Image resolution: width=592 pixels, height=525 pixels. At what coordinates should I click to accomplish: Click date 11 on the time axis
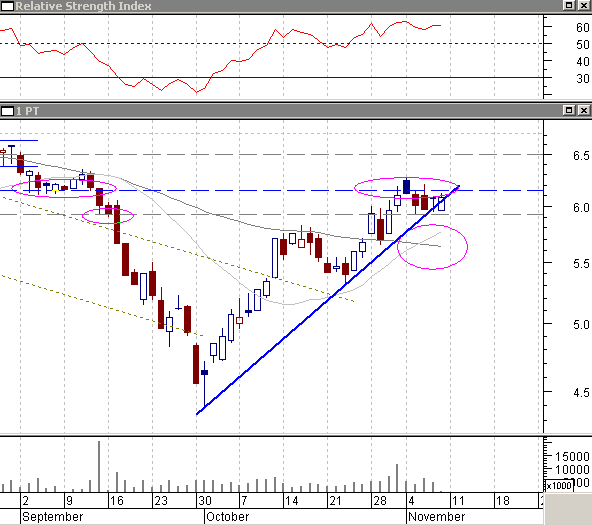[458, 501]
